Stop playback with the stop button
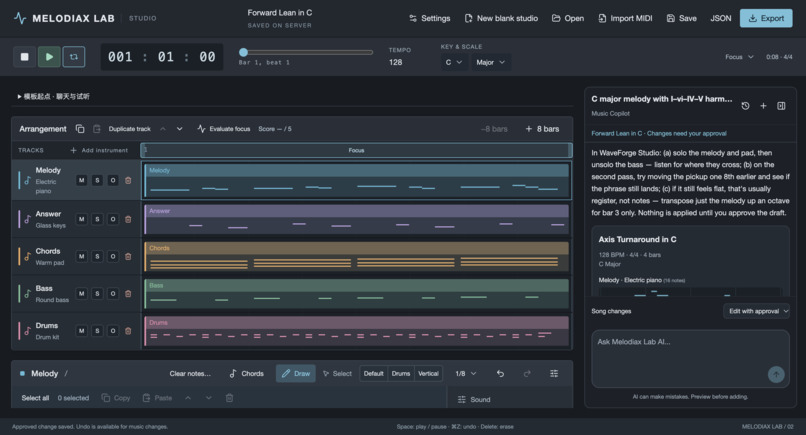806x435 pixels. click(x=24, y=57)
